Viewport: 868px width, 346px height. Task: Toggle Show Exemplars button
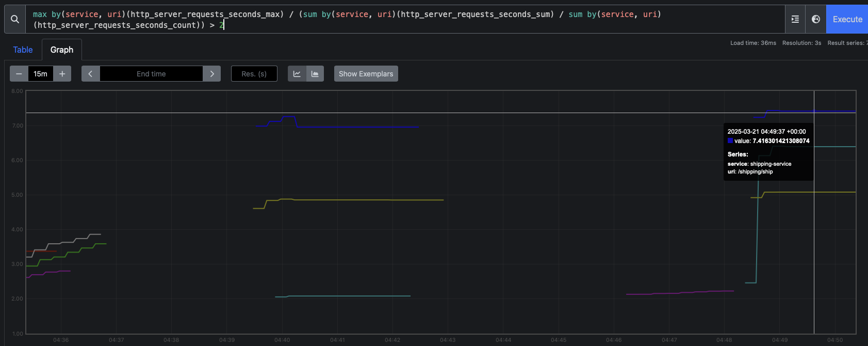[366, 74]
